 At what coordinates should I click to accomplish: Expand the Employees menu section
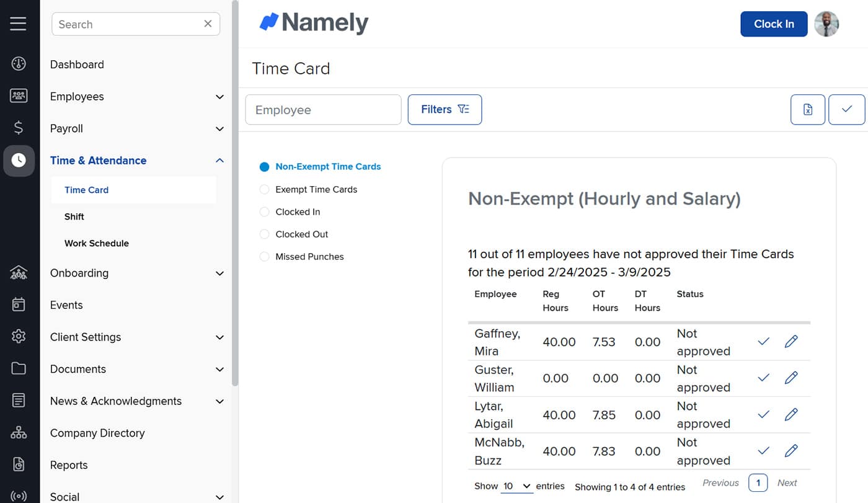[x=219, y=97]
